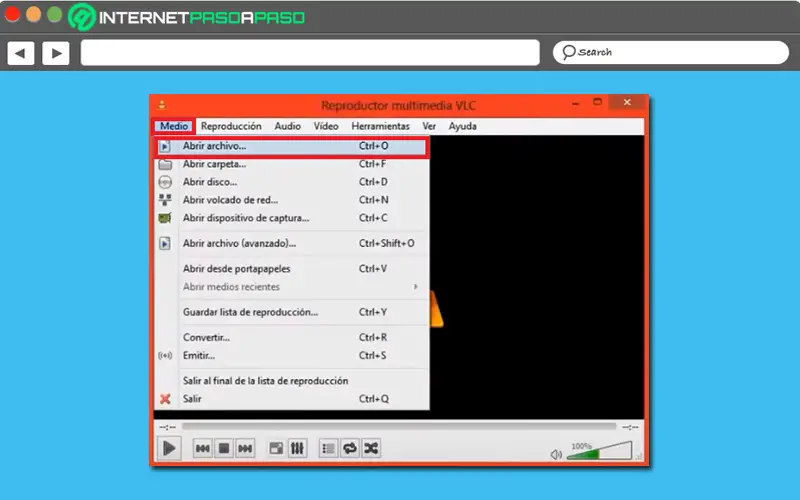The image size is (800, 500).
Task: Click the Play button in VLC
Action: tap(169, 448)
